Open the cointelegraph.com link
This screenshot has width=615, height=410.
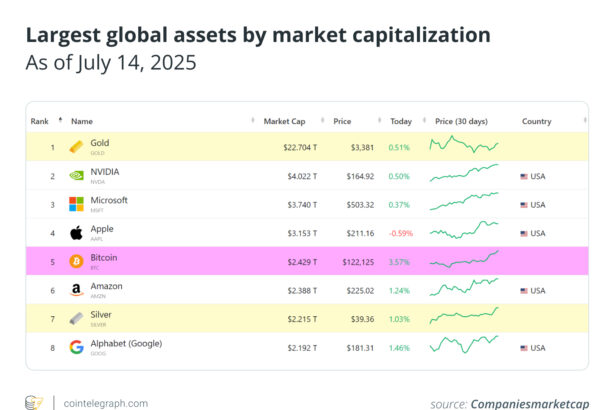(x=100, y=403)
